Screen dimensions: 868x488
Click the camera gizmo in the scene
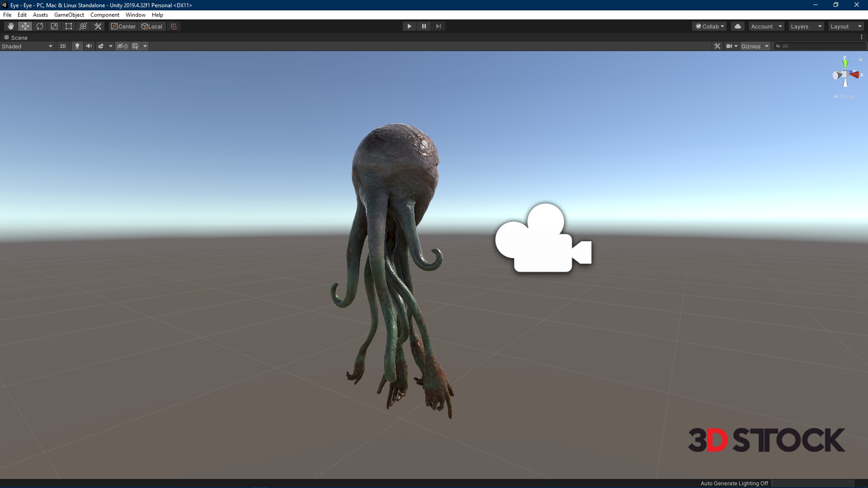[543, 239]
